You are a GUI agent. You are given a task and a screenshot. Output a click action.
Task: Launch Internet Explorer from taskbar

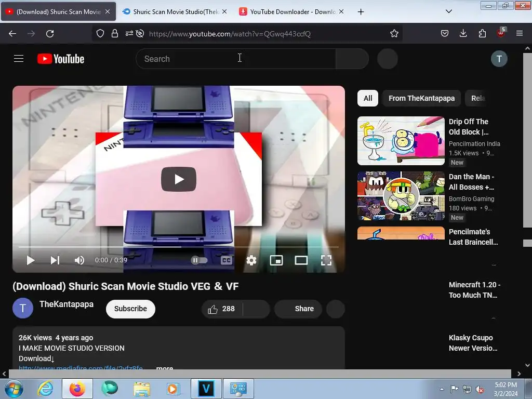click(x=46, y=389)
